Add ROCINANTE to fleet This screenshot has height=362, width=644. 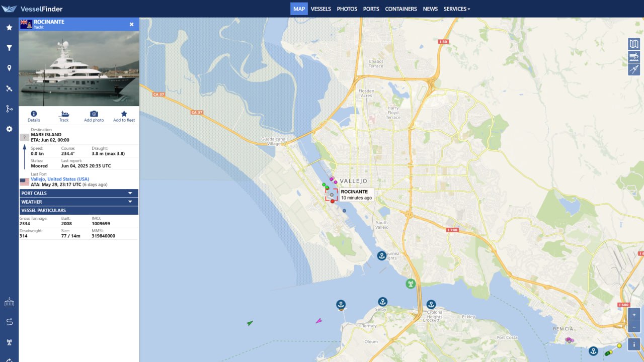(124, 116)
